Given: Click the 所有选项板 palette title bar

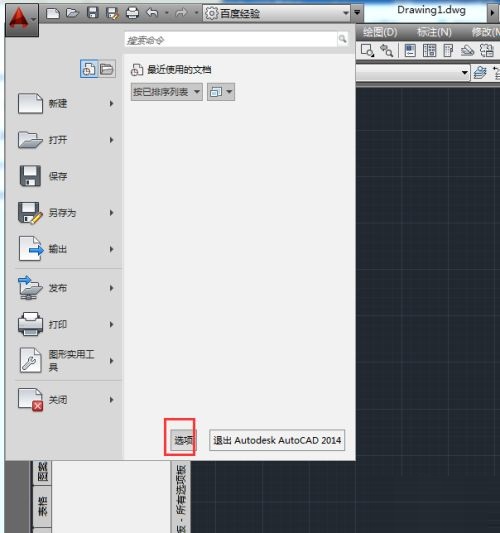Looking at the screenshot, I should pos(181,497).
